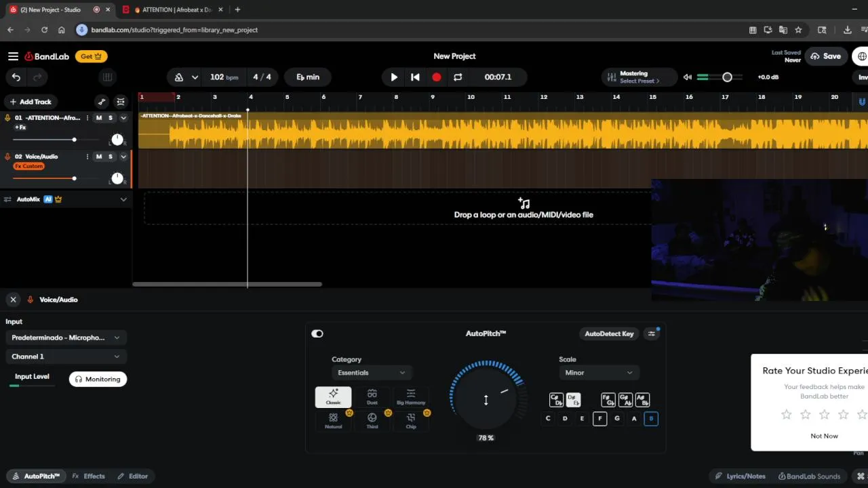Open the BandLab hamburger menu

tap(13, 56)
